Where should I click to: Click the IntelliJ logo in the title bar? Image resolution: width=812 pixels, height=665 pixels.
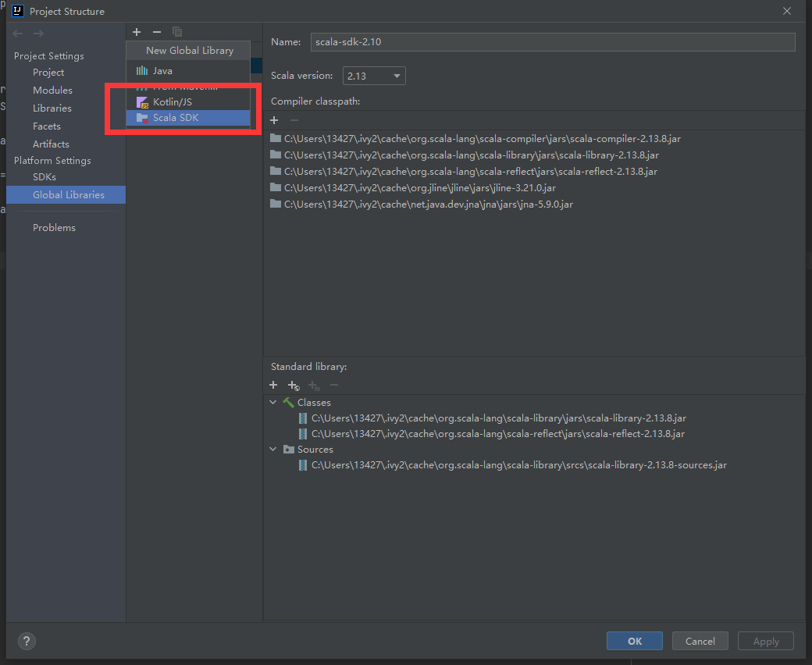point(18,11)
